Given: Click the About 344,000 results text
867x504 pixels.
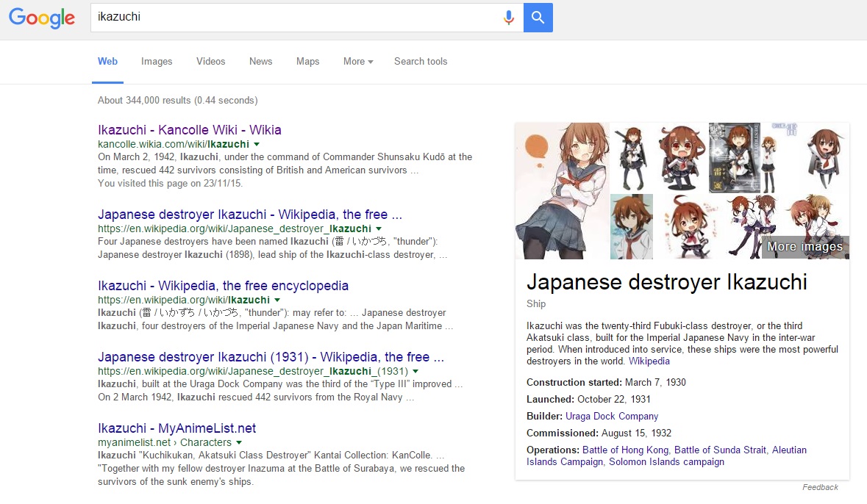Looking at the screenshot, I should pos(177,101).
